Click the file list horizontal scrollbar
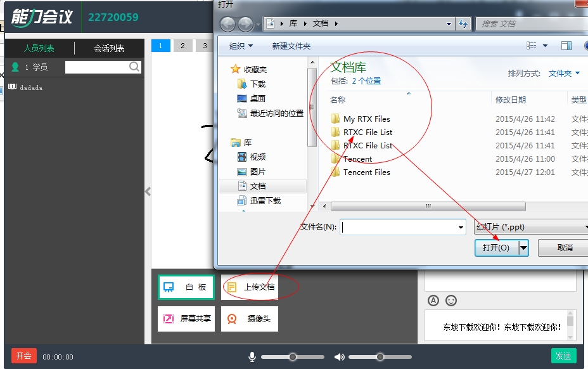588x369 pixels. [428, 206]
